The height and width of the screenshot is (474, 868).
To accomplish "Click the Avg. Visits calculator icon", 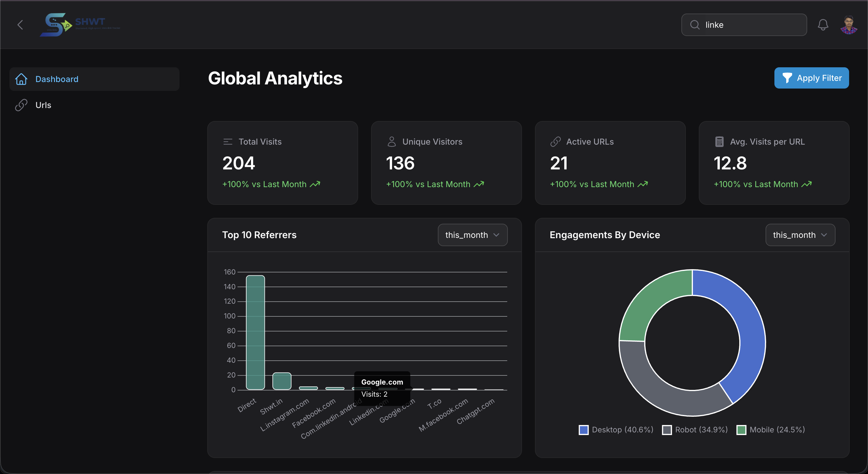I will [719, 141].
